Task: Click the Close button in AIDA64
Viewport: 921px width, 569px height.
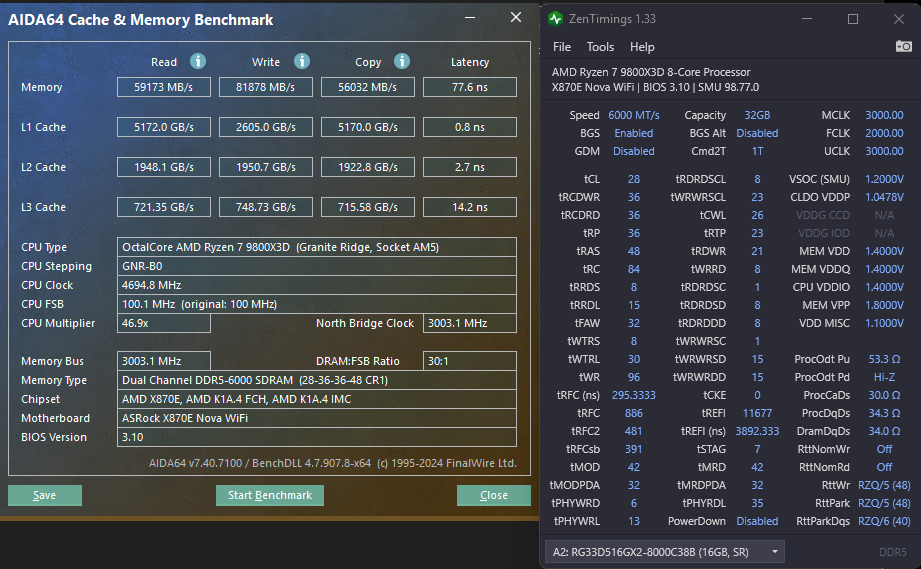Action: [493, 495]
